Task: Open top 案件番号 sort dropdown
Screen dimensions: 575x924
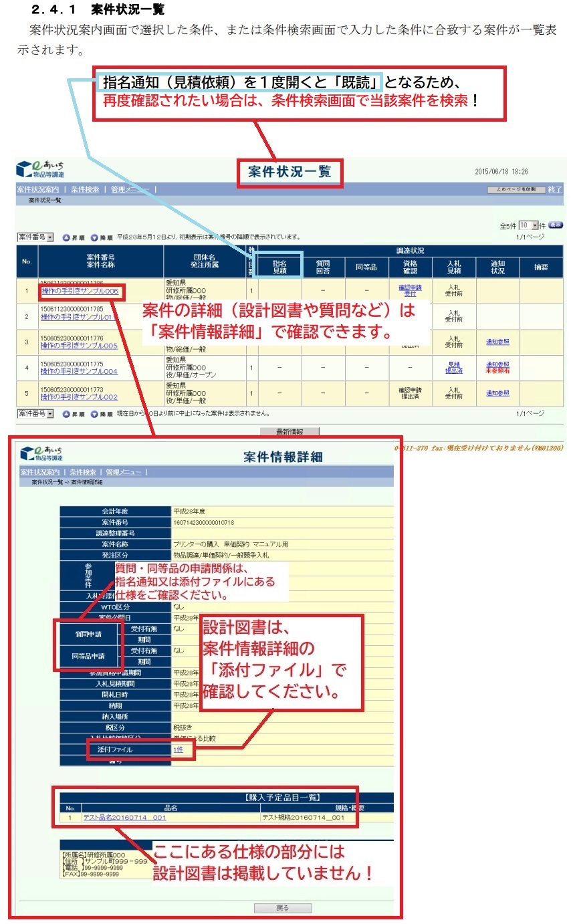Action: 35,237
